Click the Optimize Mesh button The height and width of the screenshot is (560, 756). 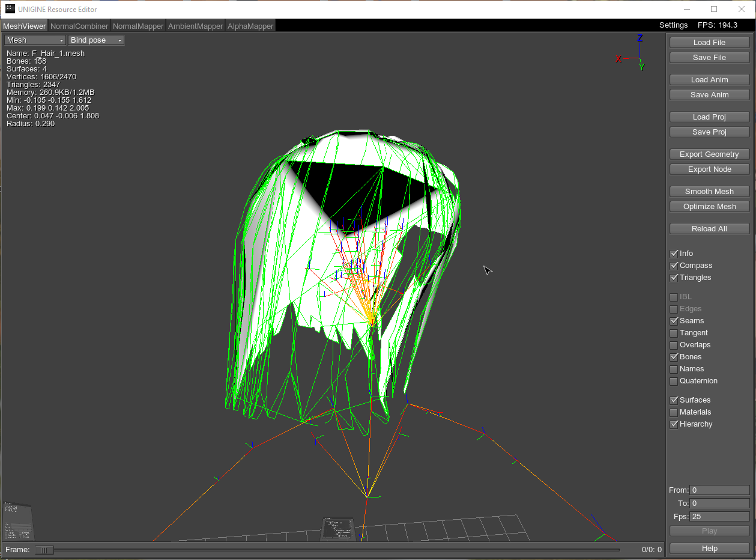[x=709, y=207]
